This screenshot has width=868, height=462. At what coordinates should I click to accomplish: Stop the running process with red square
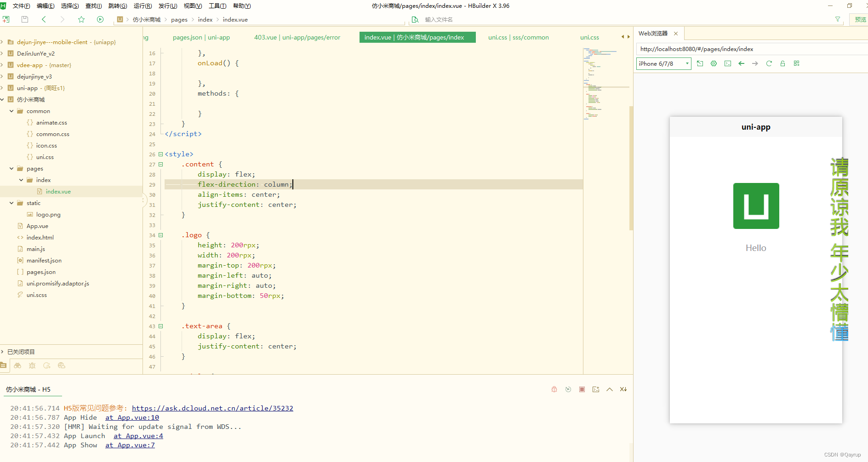582,389
